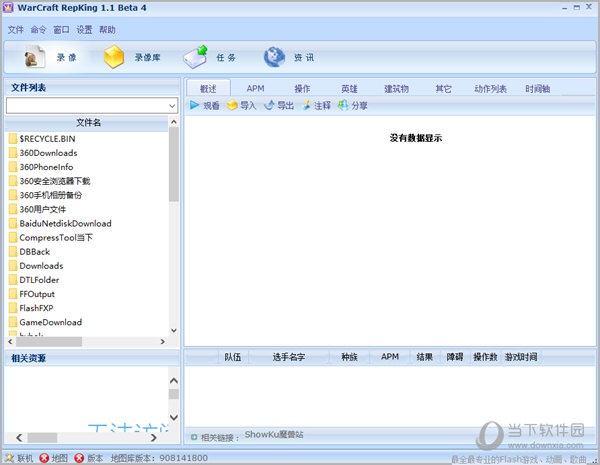The width and height of the screenshot is (600, 465).
Task: Select the CompressTool当下 folder
Action: [56, 238]
